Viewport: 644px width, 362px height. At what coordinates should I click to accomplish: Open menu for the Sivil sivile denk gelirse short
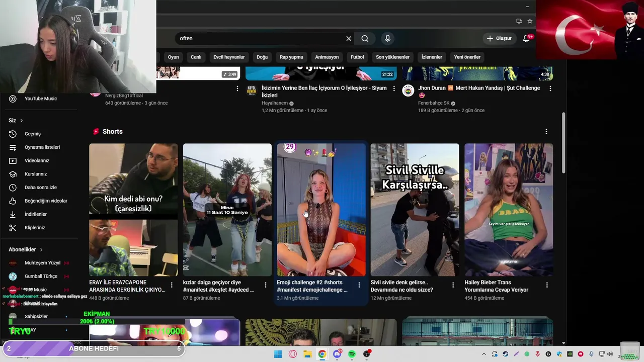click(453, 285)
